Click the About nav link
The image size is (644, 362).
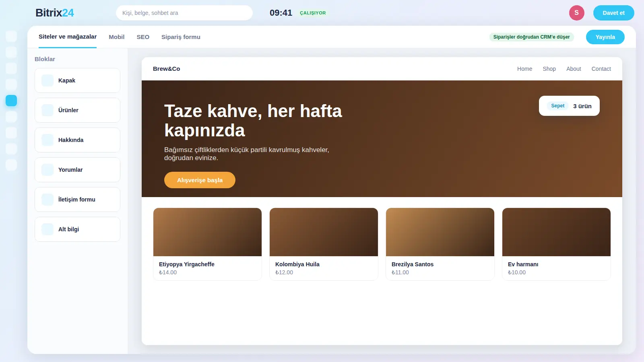tap(574, 69)
